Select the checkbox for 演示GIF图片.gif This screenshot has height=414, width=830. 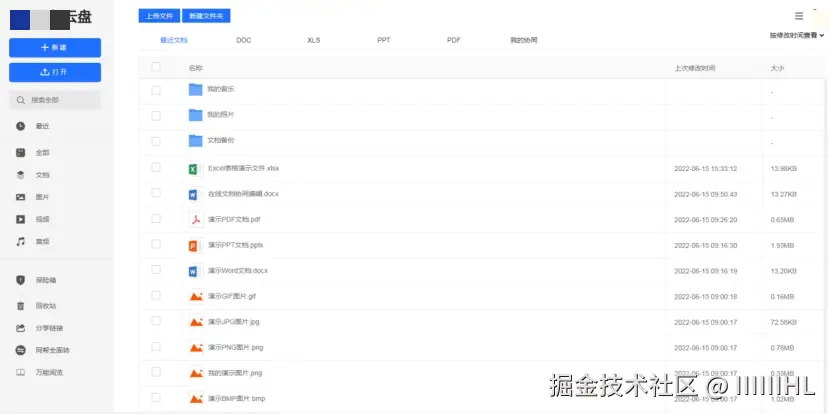(x=156, y=295)
